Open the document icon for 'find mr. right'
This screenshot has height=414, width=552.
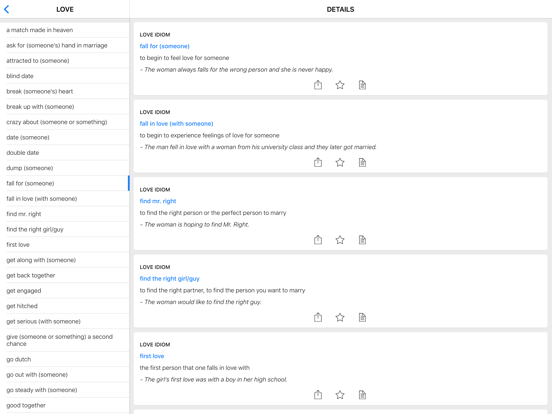(x=362, y=240)
